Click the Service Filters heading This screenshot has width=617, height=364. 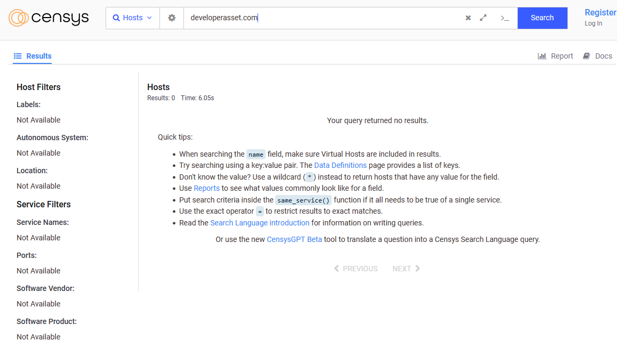click(44, 205)
